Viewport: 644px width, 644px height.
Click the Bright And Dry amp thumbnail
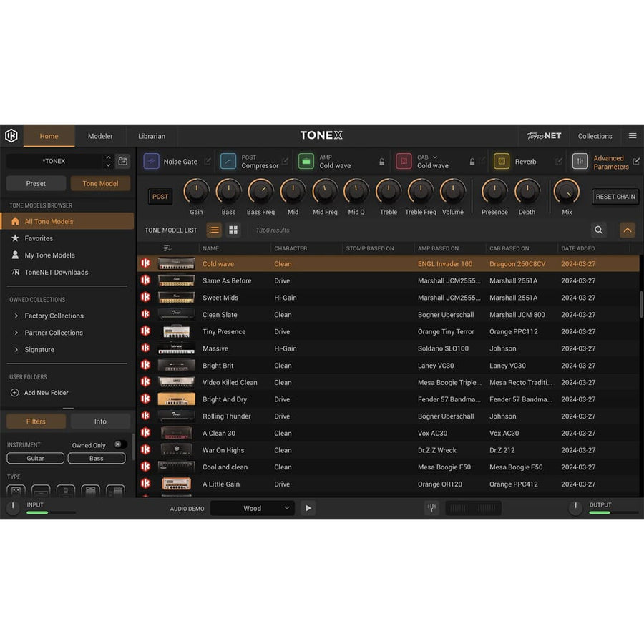[176, 399]
